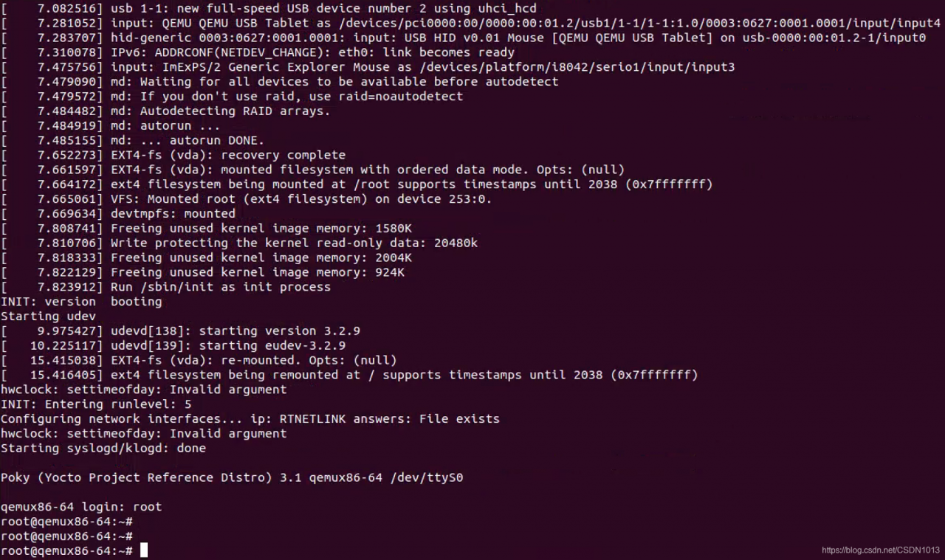Click the 'devtmpfs: mounted' log line
Screen dimensions: 945x560
point(173,213)
